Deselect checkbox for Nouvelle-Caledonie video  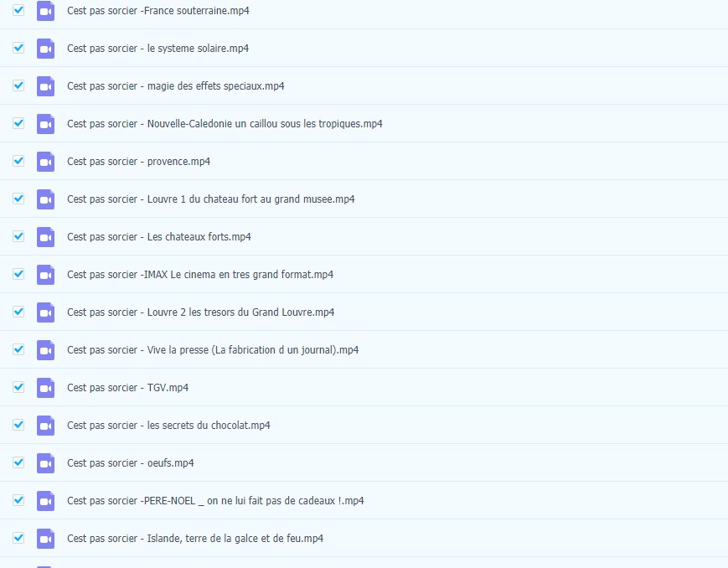tap(18, 123)
